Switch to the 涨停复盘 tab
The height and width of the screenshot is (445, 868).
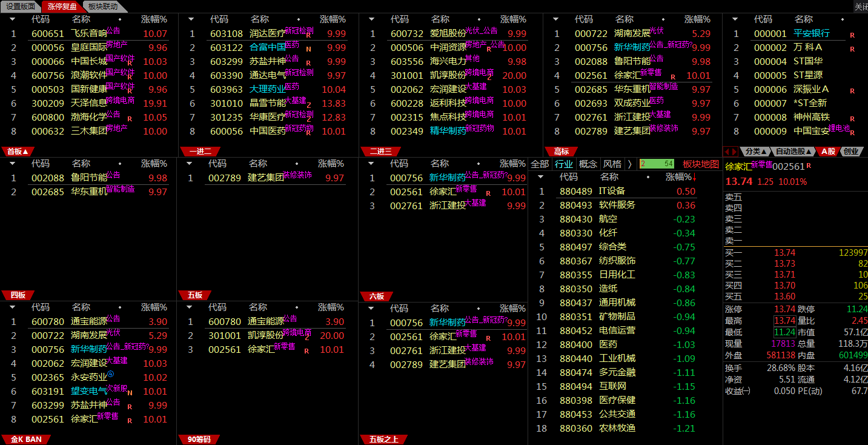pyautogui.click(x=62, y=7)
